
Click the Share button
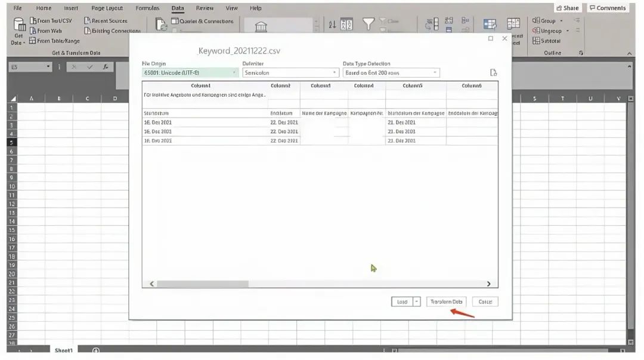[568, 8]
